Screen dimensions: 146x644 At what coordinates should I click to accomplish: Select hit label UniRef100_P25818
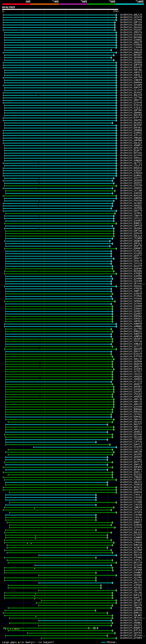point(131,45)
